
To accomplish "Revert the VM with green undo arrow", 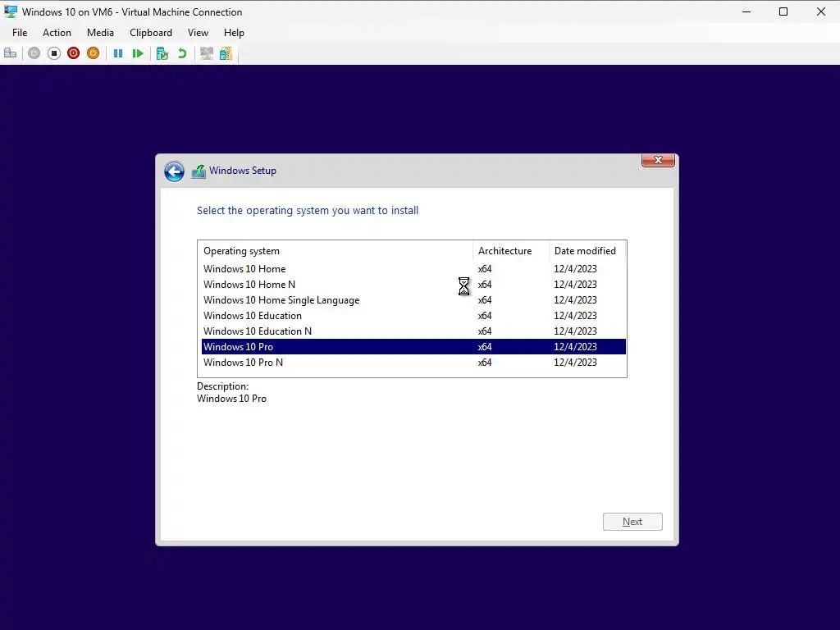I will [182, 53].
